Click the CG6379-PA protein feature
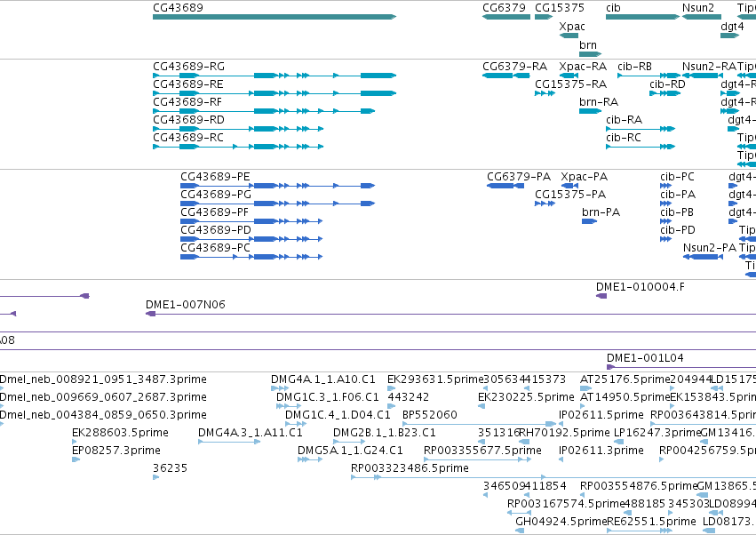 coord(505,186)
